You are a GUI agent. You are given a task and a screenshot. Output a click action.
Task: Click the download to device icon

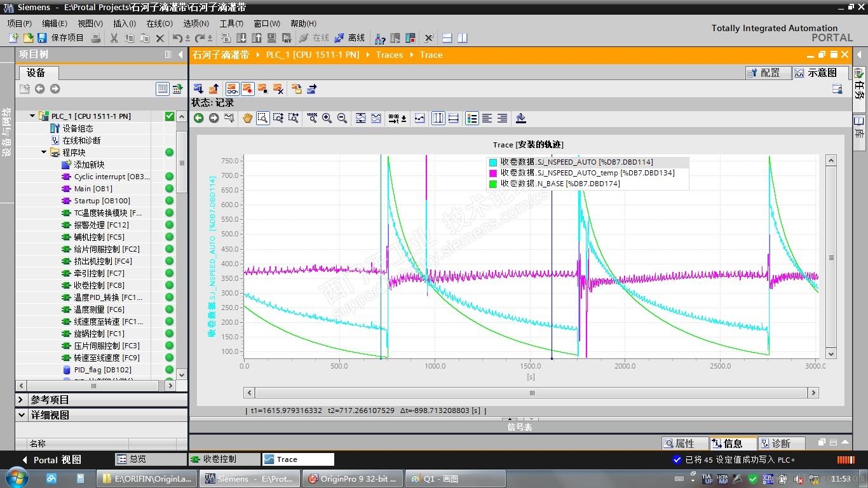pos(241,38)
